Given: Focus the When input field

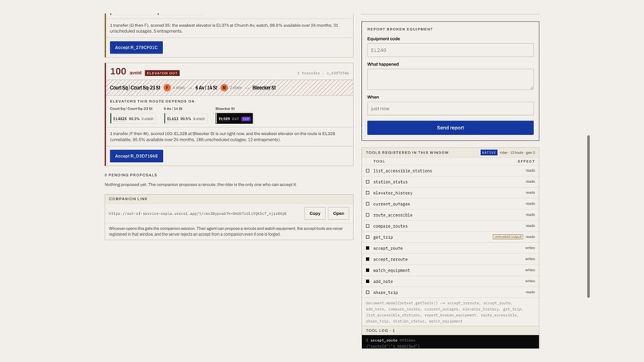Looking at the screenshot, I should point(450,109).
